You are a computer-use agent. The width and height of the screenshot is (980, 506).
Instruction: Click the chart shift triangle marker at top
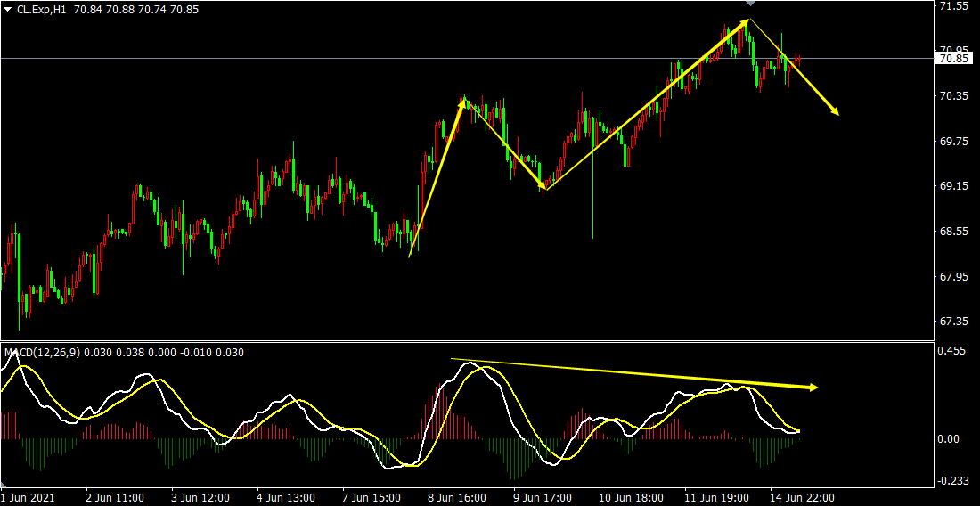(x=749, y=4)
